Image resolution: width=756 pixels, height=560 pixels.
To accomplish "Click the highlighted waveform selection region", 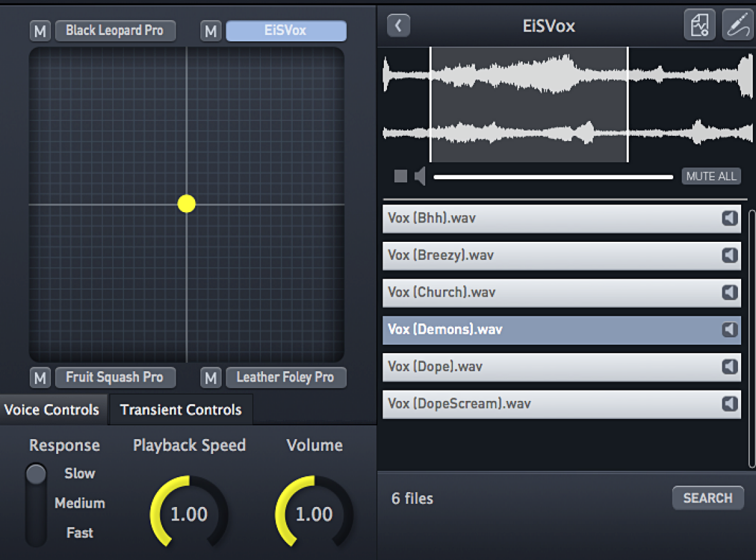I will pyautogui.click(x=529, y=105).
